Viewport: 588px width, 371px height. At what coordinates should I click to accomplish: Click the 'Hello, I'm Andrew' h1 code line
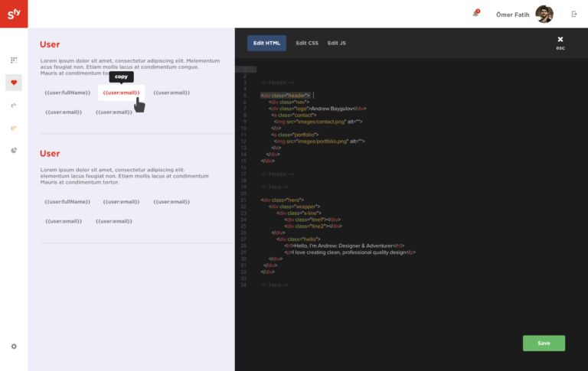345,246
